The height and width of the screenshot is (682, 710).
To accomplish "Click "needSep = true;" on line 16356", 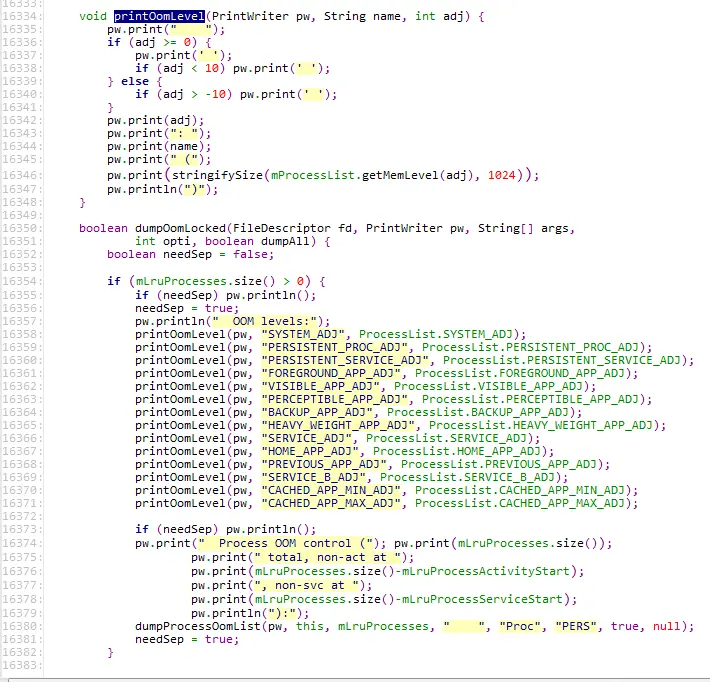I will click(x=187, y=309).
